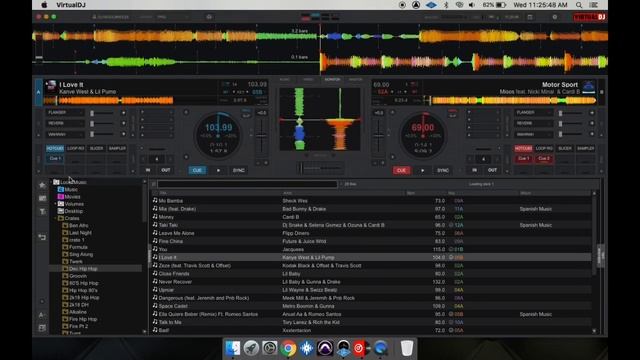Click the album art of I Love It
This screenshot has width=640, height=360.
point(51,86)
